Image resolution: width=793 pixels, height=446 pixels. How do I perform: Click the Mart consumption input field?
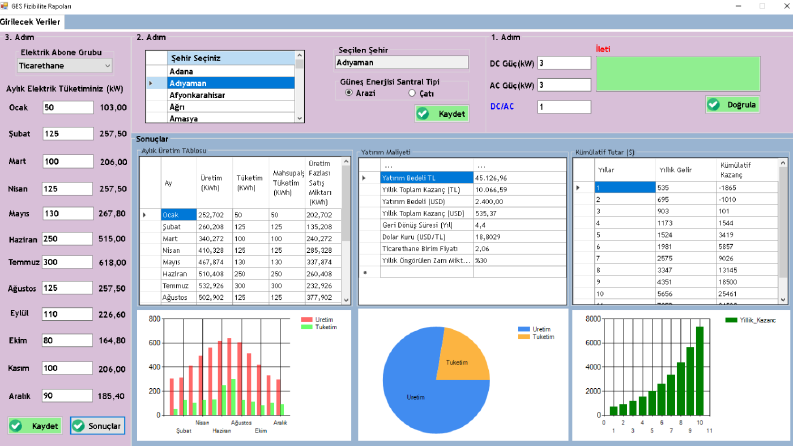click(68, 161)
